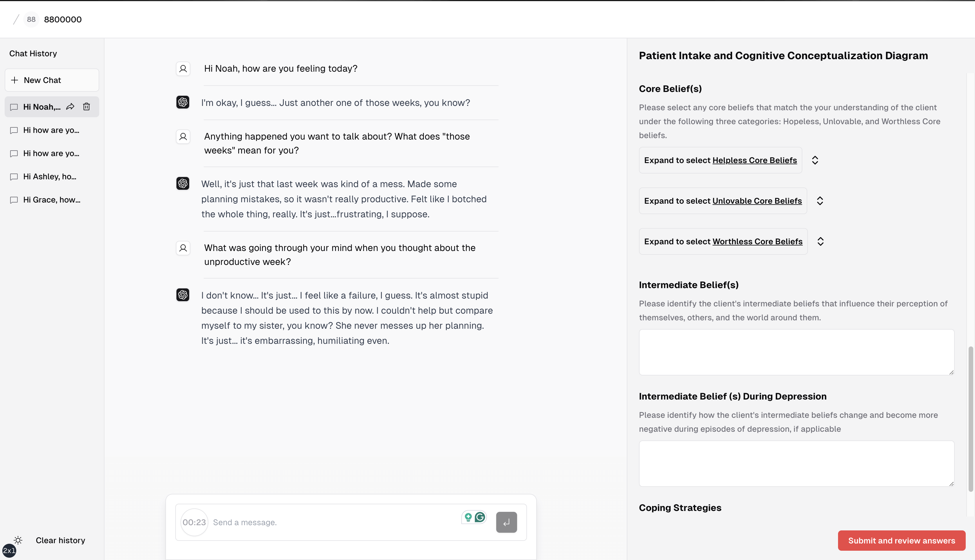
Task: Click the share icon on Hi Noah chat
Action: (x=70, y=106)
